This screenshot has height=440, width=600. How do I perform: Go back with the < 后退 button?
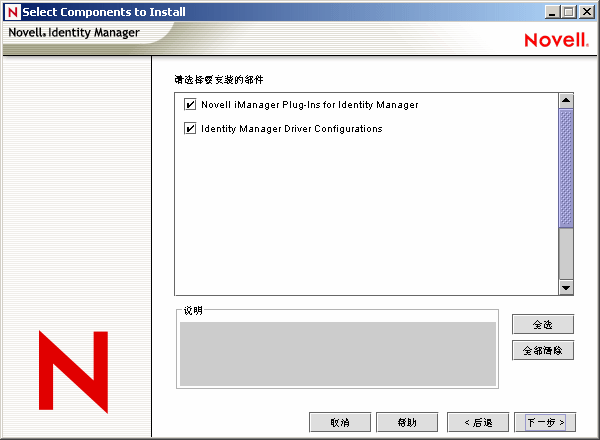pyautogui.click(x=478, y=422)
